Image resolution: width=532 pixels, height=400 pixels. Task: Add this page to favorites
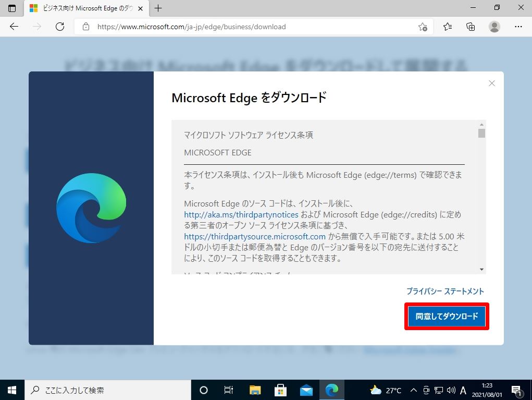click(x=423, y=27)
